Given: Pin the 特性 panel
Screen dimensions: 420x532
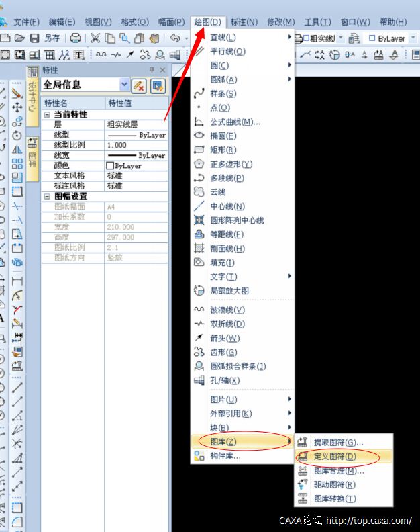Looking at the screenshot, I should (x=152, y=70).
